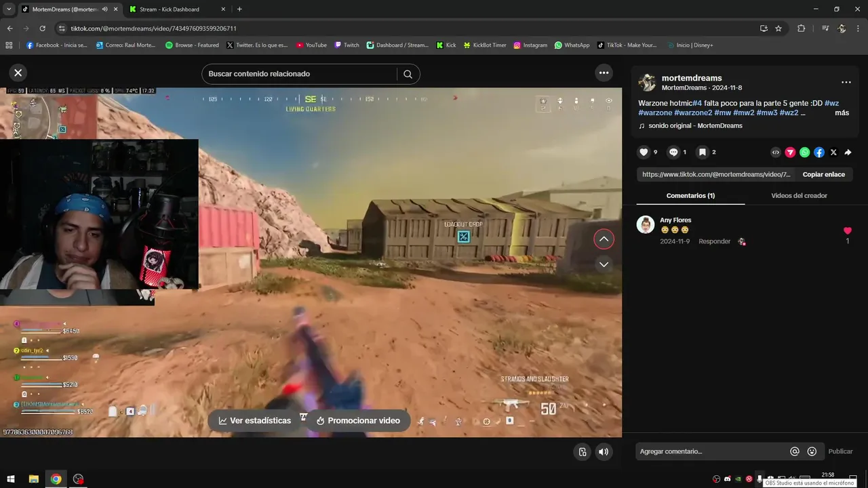Screen dimensions: 868x488
Task: Toggle the video mute speaker button
Action: pyautogui.click(x=603, y=451)
